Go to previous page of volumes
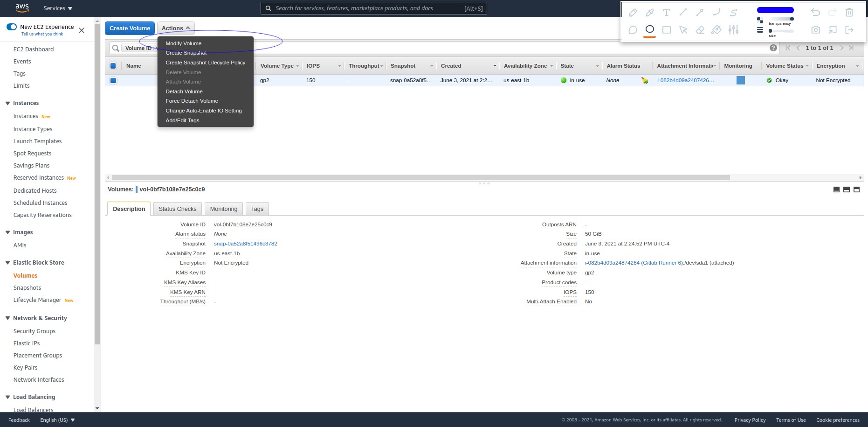 798,48
